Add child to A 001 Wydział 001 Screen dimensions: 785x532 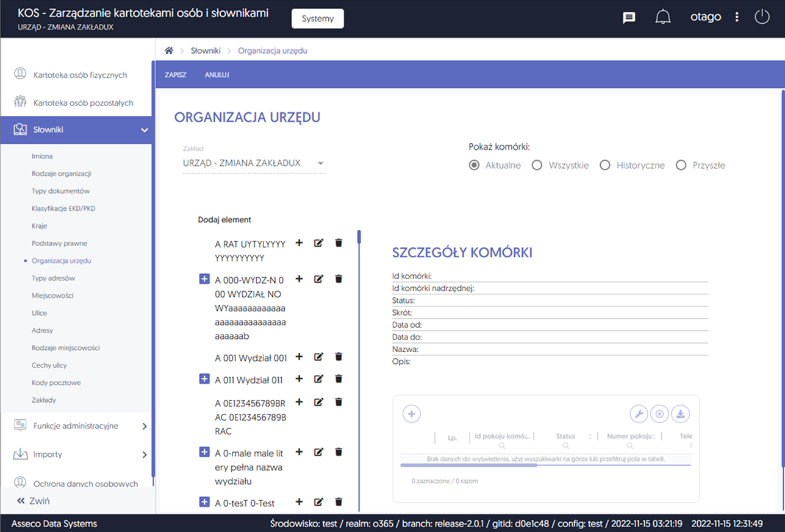coord(299,356)
